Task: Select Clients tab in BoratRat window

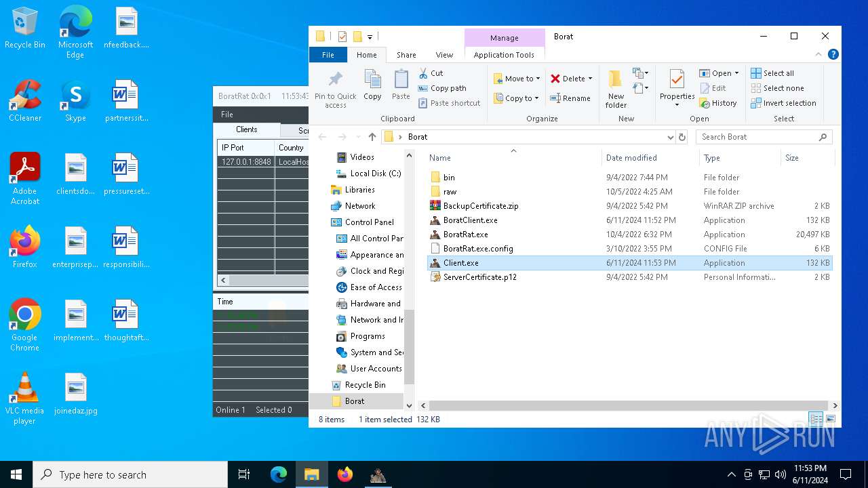Action: click(247, 129)
